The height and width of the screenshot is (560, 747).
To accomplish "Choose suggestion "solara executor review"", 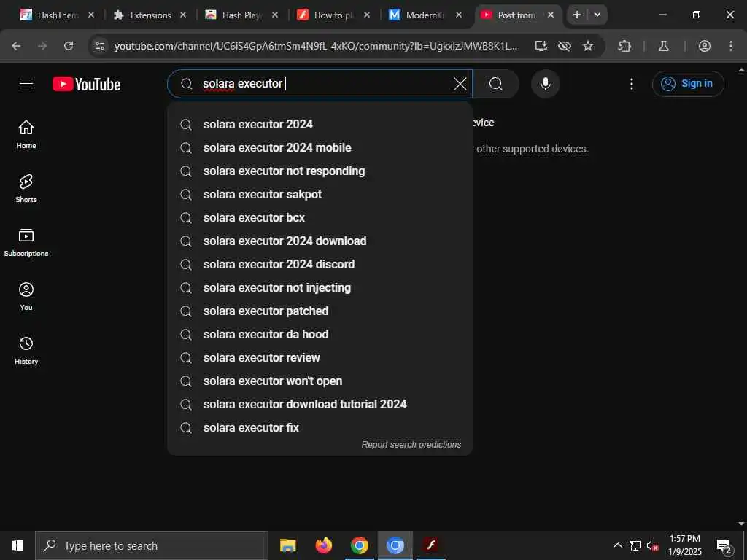I will click(320, 357).
